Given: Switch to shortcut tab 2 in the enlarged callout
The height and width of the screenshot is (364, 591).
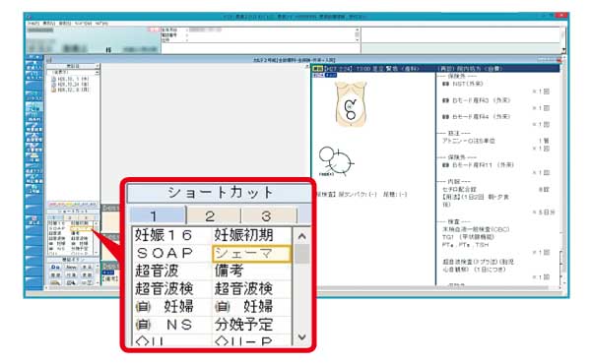Looking at the screenshot, I should [x=214, y=216].
